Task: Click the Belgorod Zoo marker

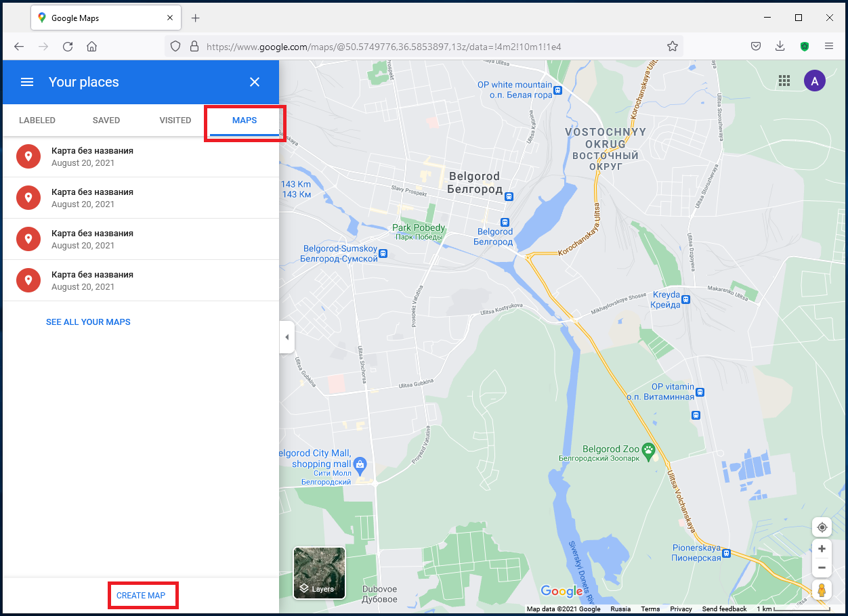Action: (649, 452)
